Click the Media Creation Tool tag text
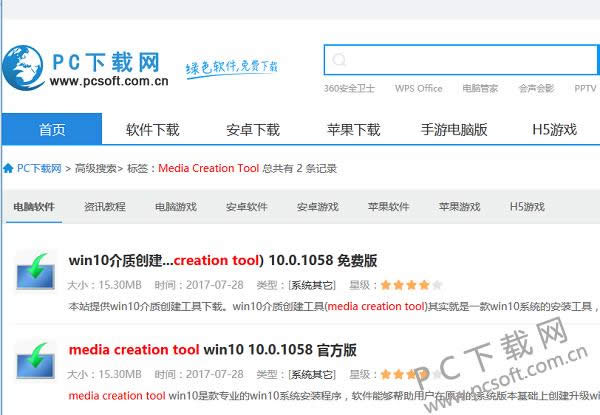 pyautogui.click(x=209, y=168)
